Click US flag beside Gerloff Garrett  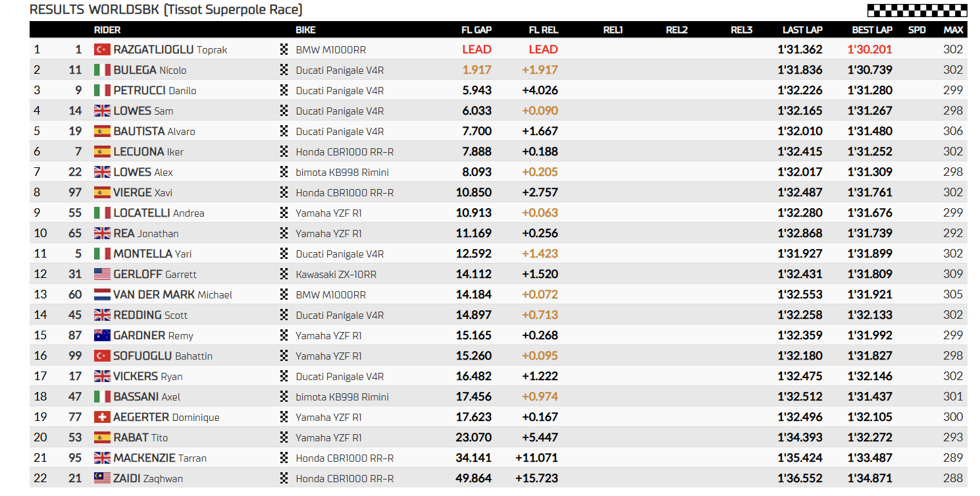pos(102,274)
